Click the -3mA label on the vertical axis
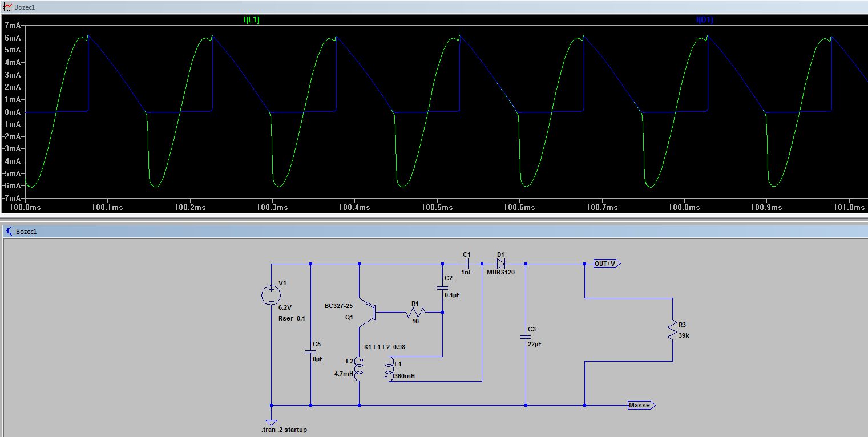The width and height of the screenshot is (868, 437). 12,149
